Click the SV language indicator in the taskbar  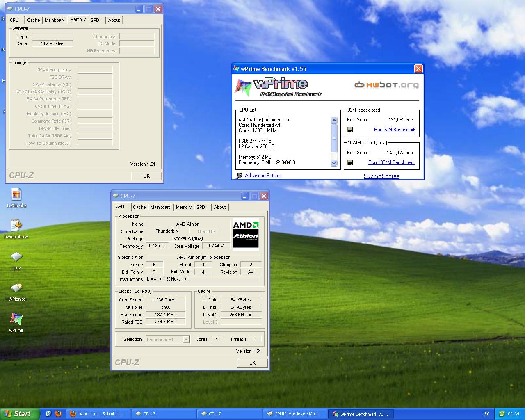[x=487, y=414]
